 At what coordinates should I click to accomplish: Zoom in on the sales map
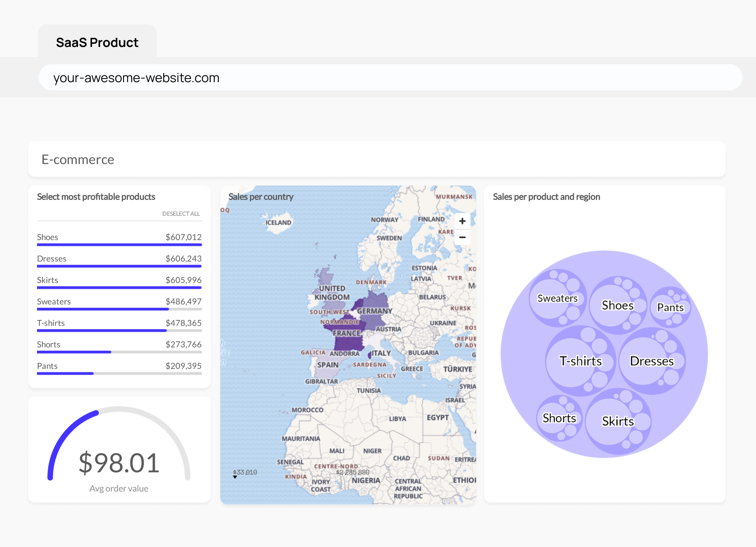coord(462,221)
